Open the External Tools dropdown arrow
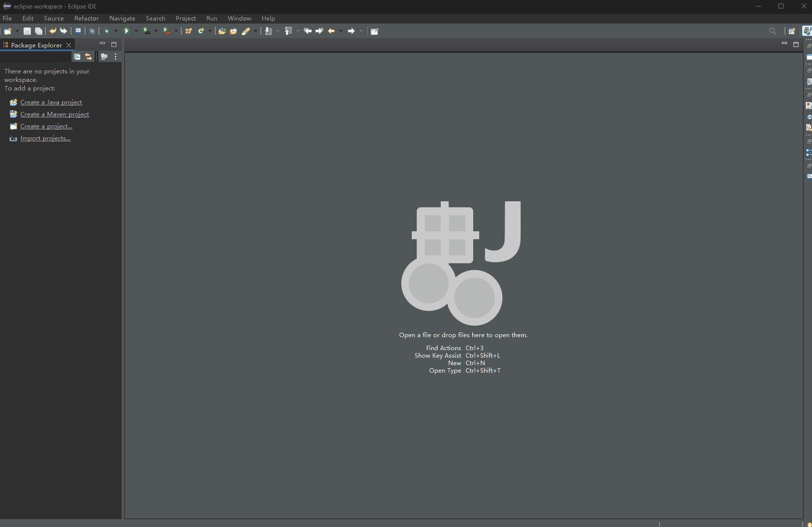 (176, 31)
